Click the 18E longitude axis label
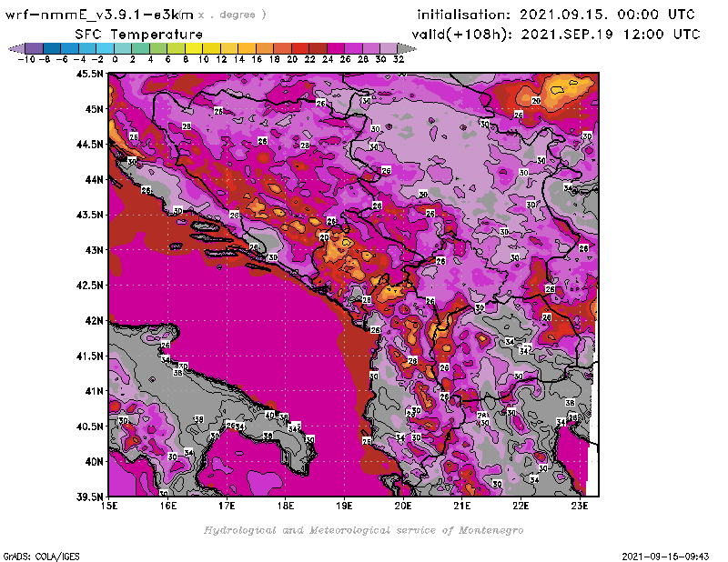The image size is (728, 562). coord(286,506)
